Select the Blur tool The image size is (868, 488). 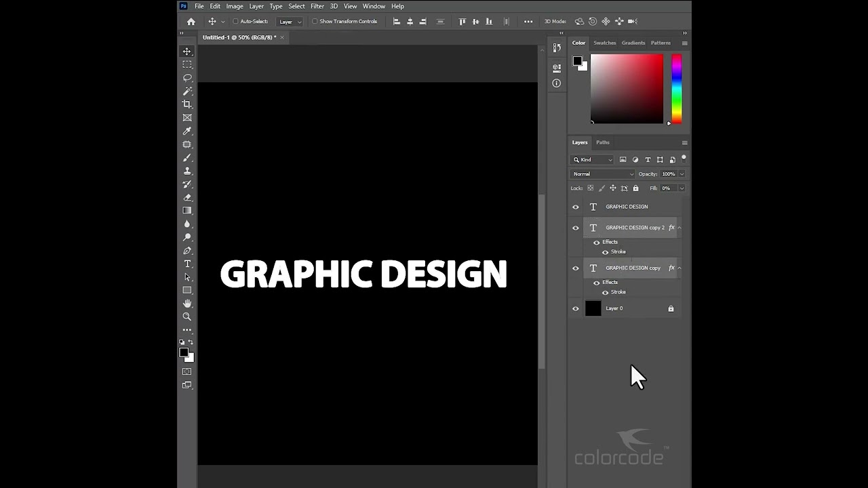click(x=187, y=224)
